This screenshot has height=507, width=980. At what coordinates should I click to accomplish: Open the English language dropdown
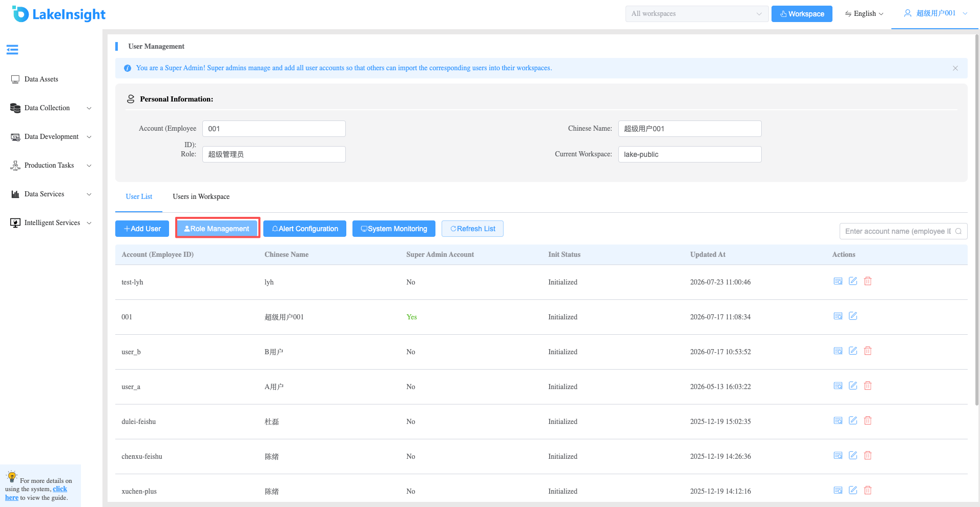tap(864, 14)
